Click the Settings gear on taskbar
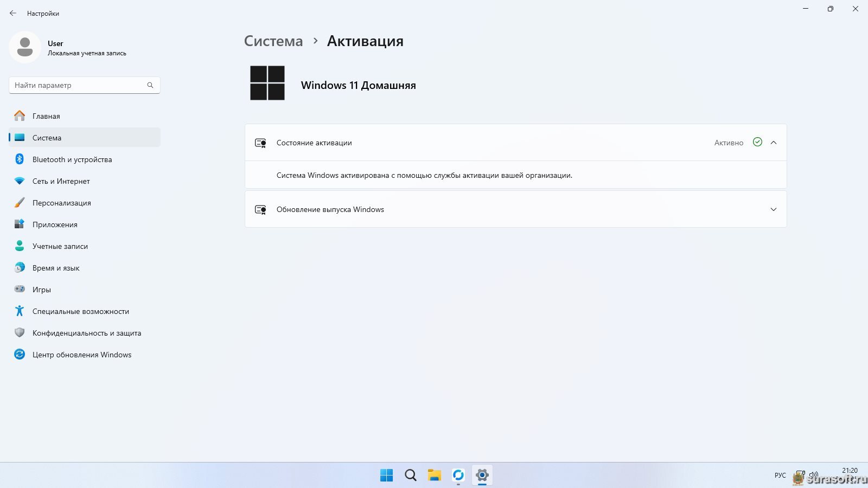 click(482, 476)
